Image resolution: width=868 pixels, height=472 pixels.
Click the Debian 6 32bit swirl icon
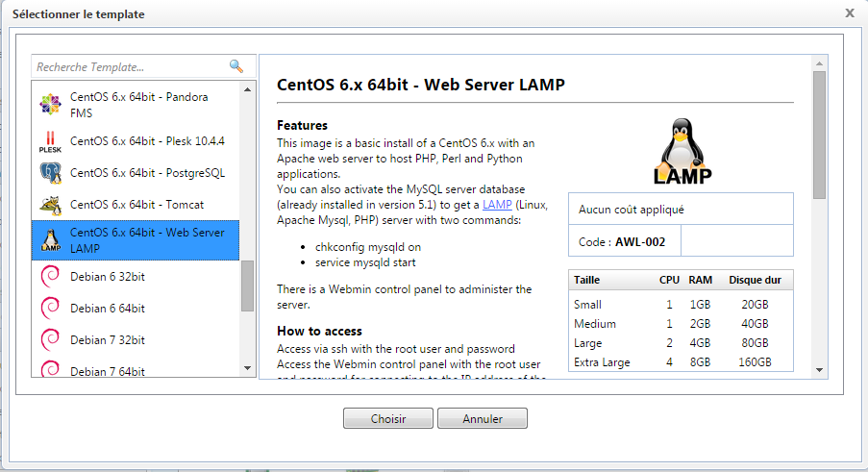[50, 277]
